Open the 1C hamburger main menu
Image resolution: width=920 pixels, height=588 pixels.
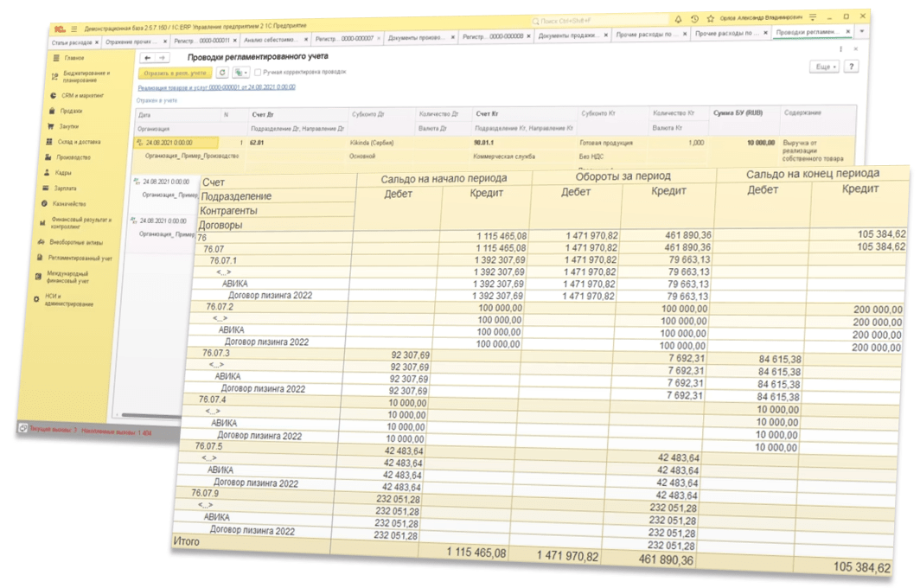73,28
